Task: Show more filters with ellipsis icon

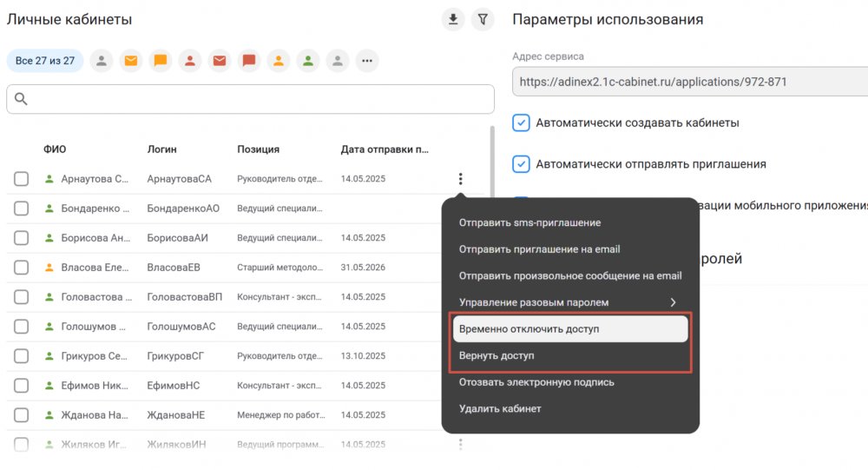Action: coord(367,61)
